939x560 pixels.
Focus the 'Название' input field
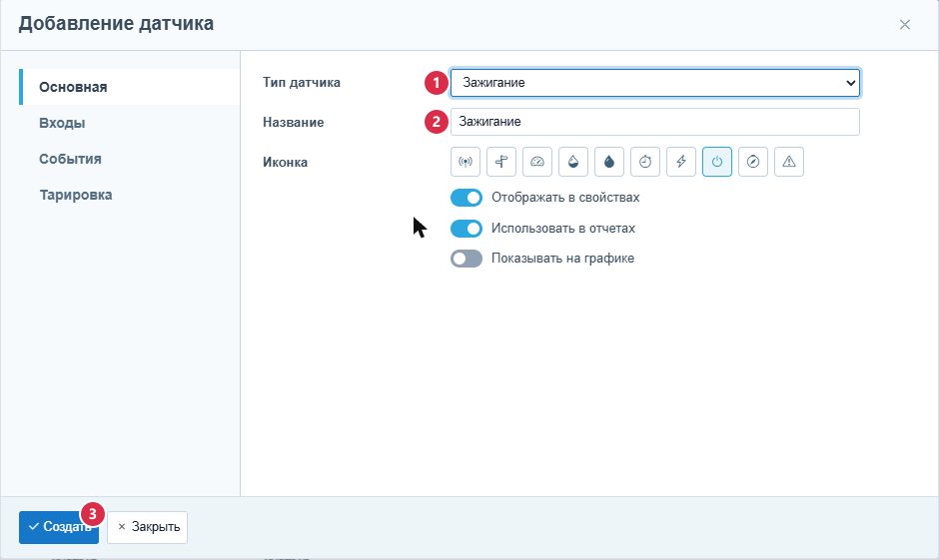(655, 122)
